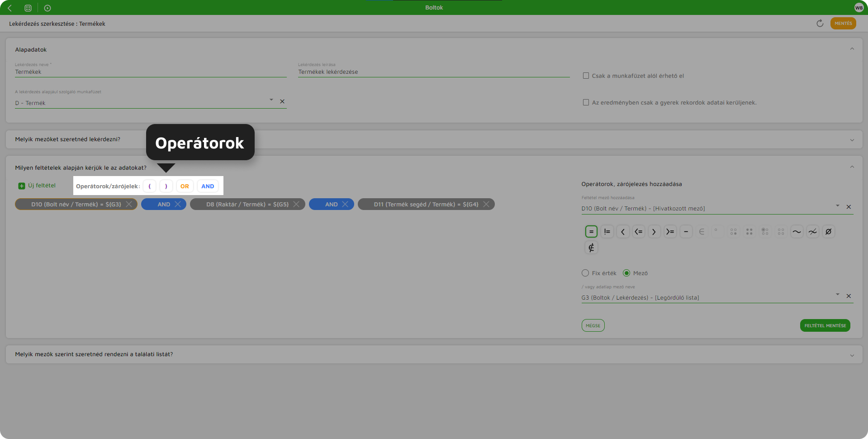Edit the Lekérdezés leírása field
This screenshot has width=868, height=439.
(434, 72)
